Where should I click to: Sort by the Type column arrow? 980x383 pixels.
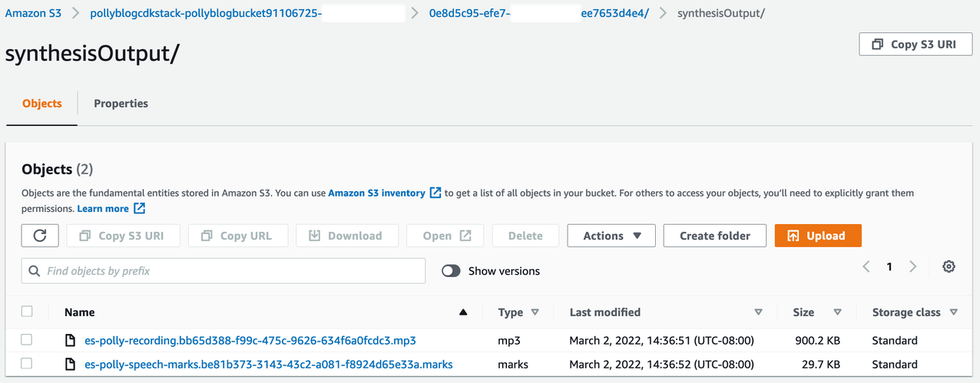pos(535,312)
